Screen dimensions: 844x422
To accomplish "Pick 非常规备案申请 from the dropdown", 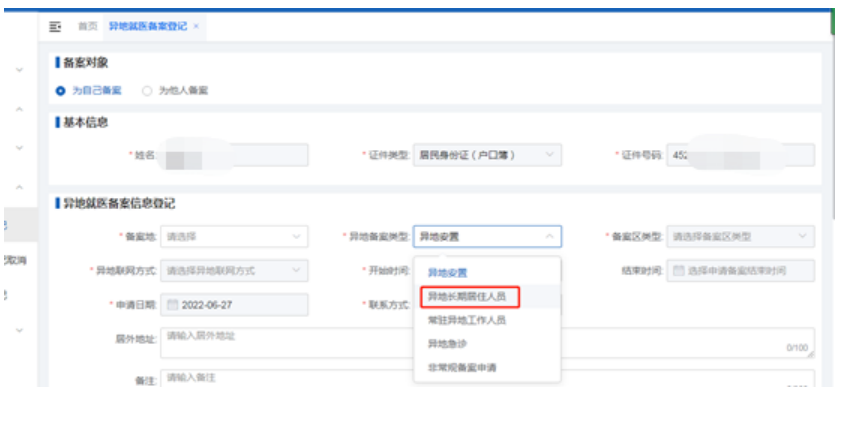I will (462, 368).
